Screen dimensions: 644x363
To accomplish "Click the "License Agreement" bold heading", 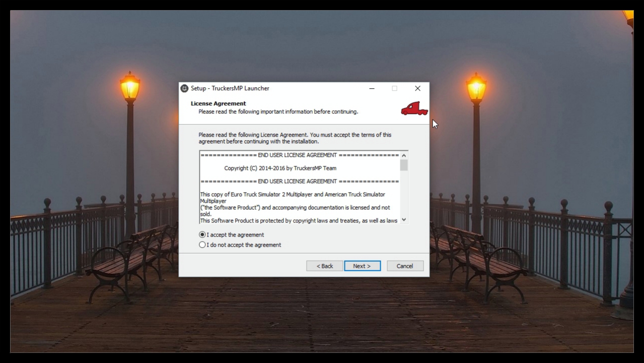I will tap(219, 103).
